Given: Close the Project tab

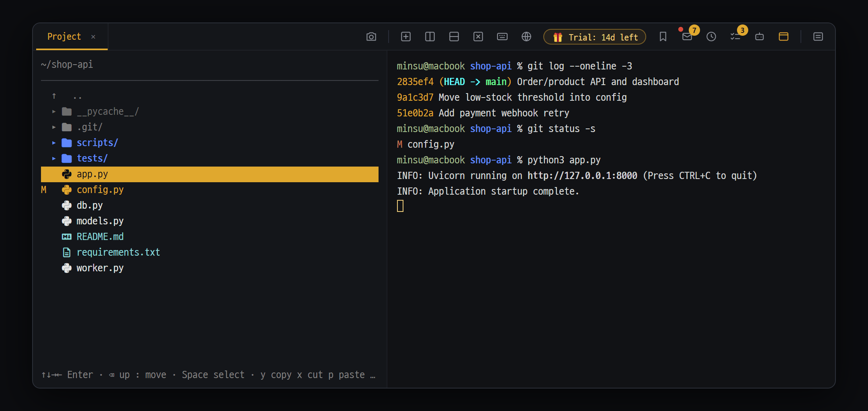Looking at the screenshot, I should point(93,37).
